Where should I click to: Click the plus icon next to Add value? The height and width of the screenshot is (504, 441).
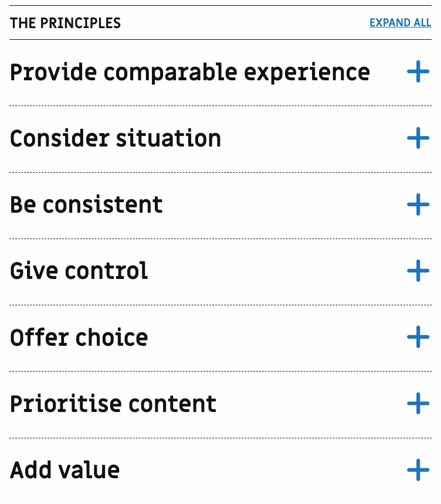[418, 470]
